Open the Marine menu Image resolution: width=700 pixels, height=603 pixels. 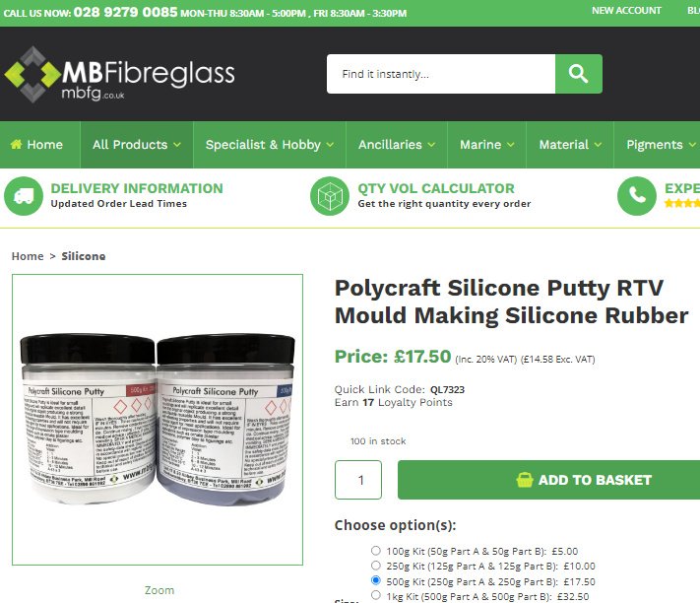(x=487, y=145)
